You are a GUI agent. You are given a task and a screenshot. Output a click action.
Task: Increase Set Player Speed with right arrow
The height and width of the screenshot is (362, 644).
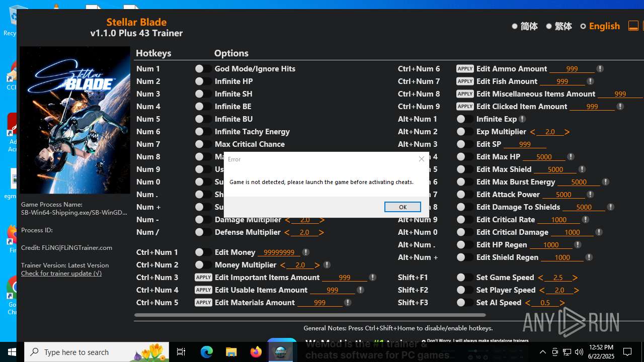pos(577,291)
